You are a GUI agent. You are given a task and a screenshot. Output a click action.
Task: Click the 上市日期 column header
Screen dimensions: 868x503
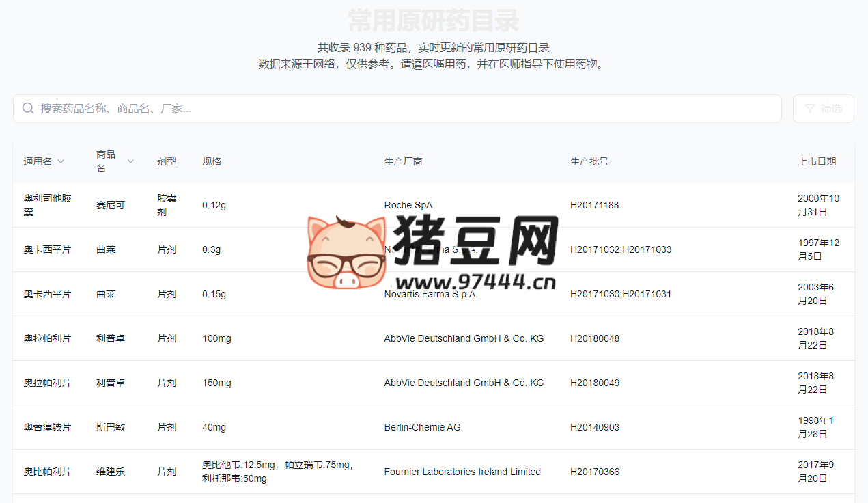click(x=817, y=161)
